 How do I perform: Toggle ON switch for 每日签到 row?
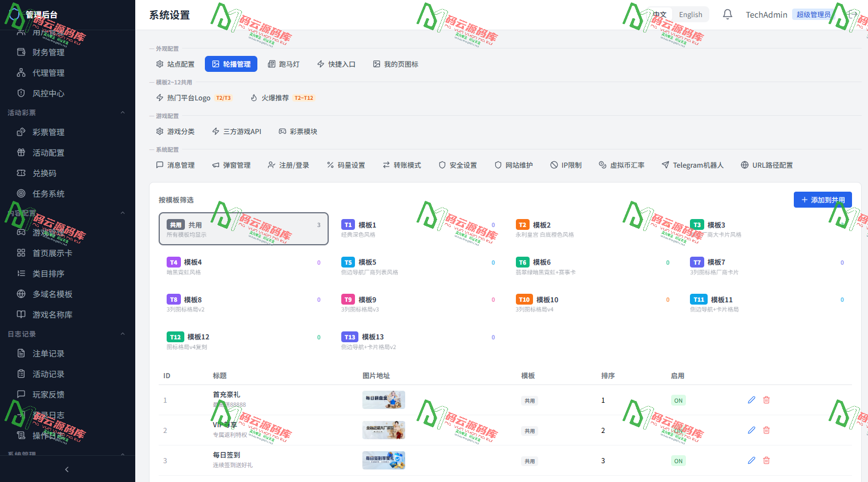point(678,461)
